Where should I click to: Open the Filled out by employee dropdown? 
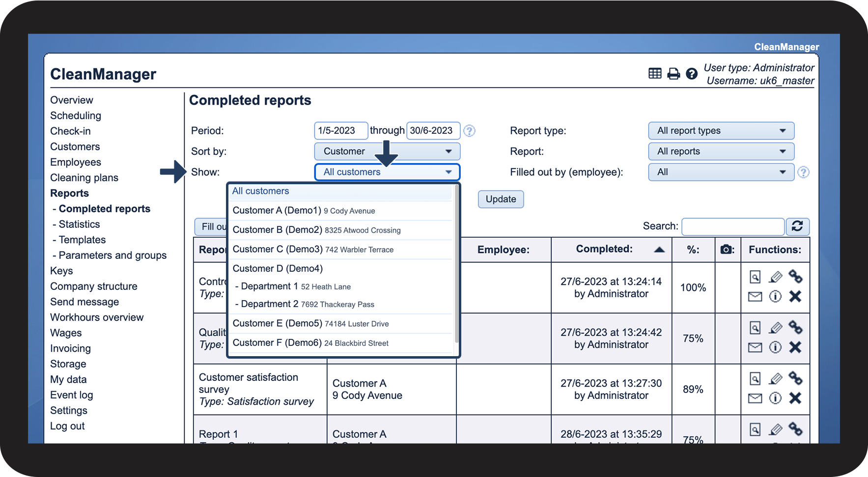click(721, 172)
